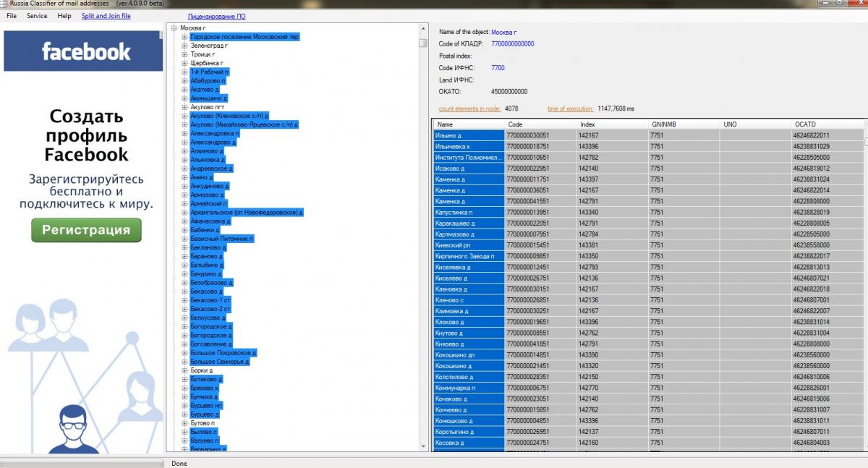Click the status bar progress indicator
This screenshot has height=468, width=868.
pyautogui.click(x=82, y=463)
